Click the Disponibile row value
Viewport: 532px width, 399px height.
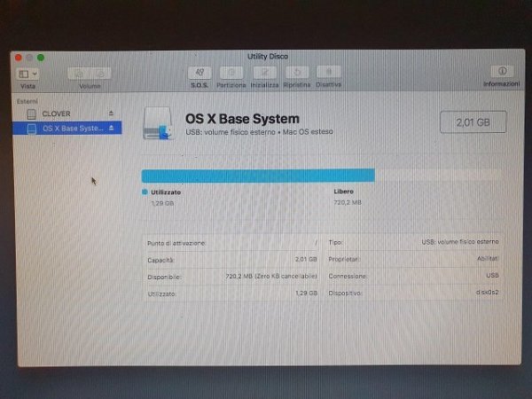pyautogui.click(x=271, y=277)
